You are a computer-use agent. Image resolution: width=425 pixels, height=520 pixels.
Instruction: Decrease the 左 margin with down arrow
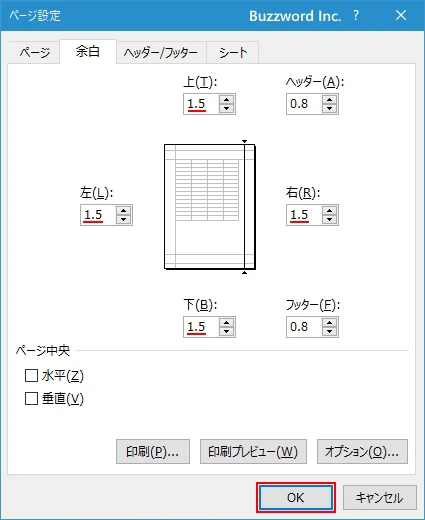click(124, 219)
